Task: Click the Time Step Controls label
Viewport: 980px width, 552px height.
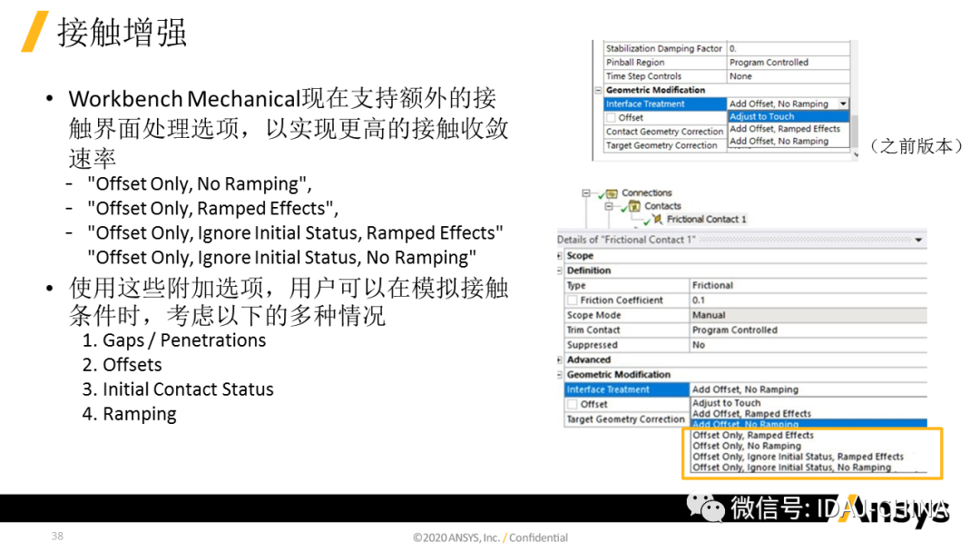Action: click(x=643, y=76)
